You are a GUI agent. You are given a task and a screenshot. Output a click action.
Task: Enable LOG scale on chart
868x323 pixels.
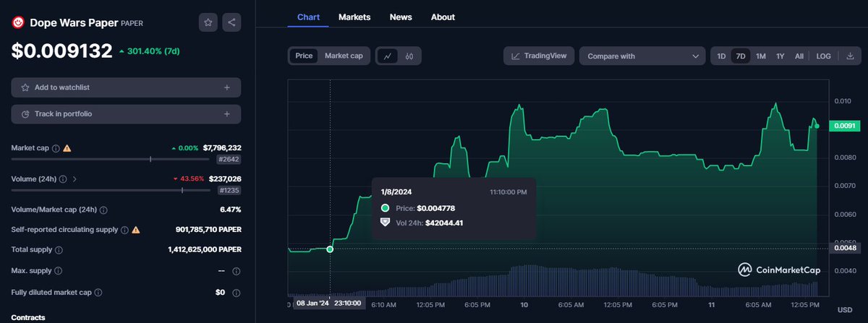pos(823,56)
